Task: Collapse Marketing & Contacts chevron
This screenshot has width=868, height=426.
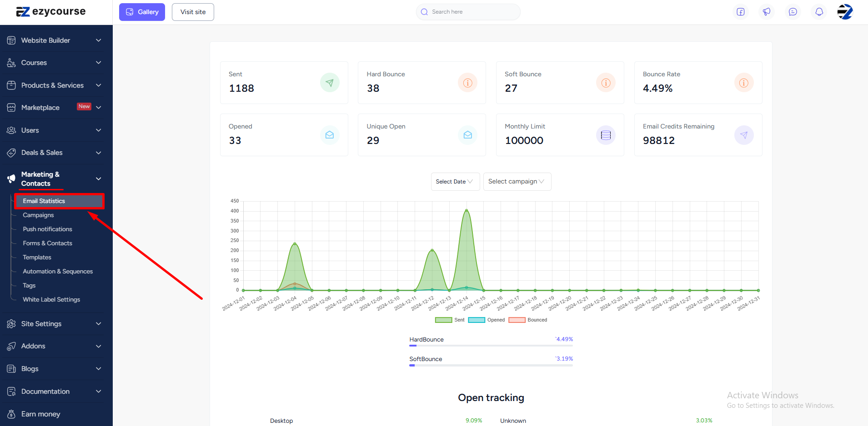Action: click(x=99, y=179)
